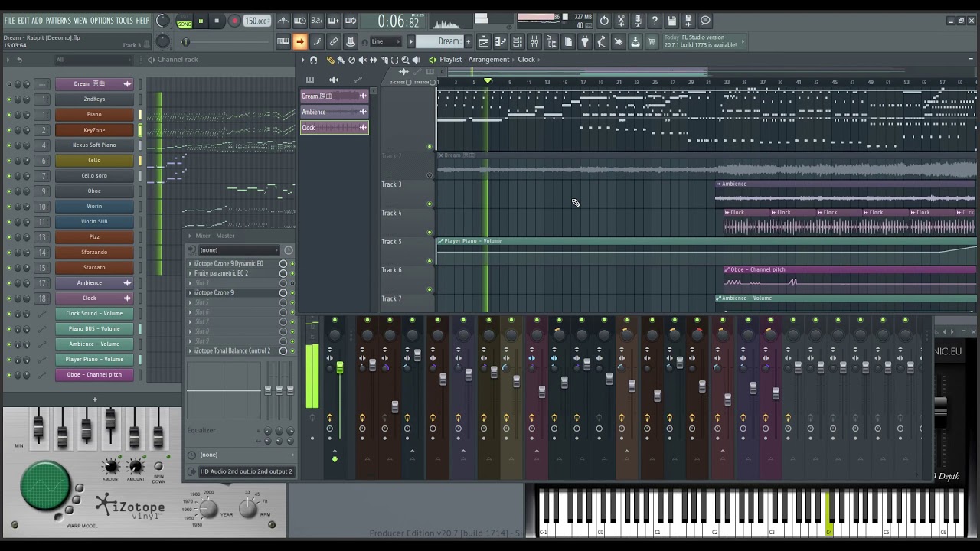This screenshot has width=980, height=551.
Task: Click the master mixer volume fader
Action: (339, 368)
